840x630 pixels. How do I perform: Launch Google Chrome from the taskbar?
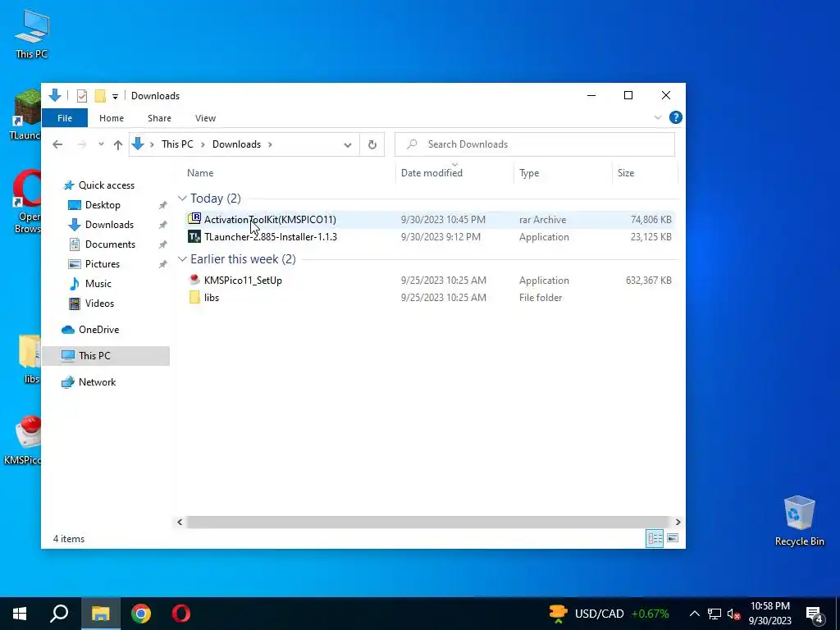pos(141,614)
